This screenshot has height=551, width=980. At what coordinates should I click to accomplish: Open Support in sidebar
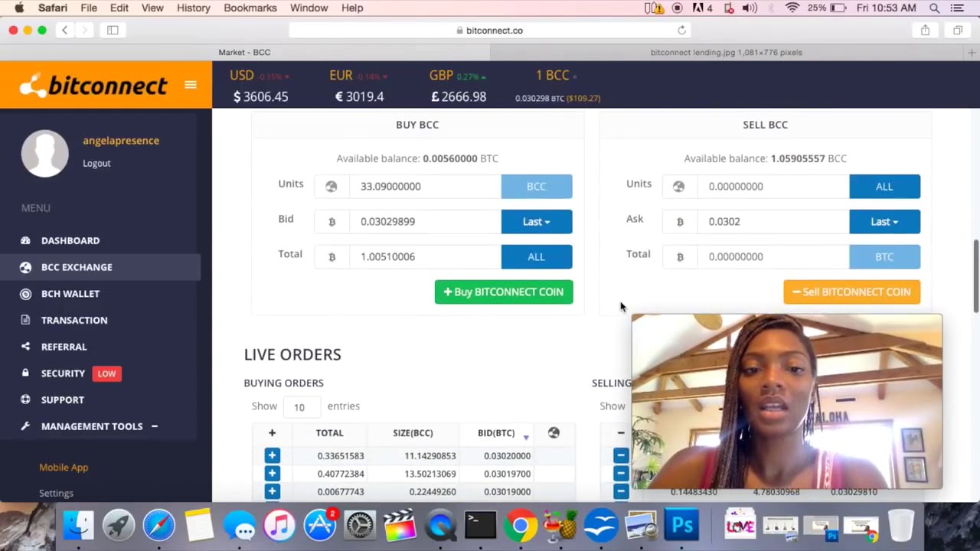[x=63, y=399]
